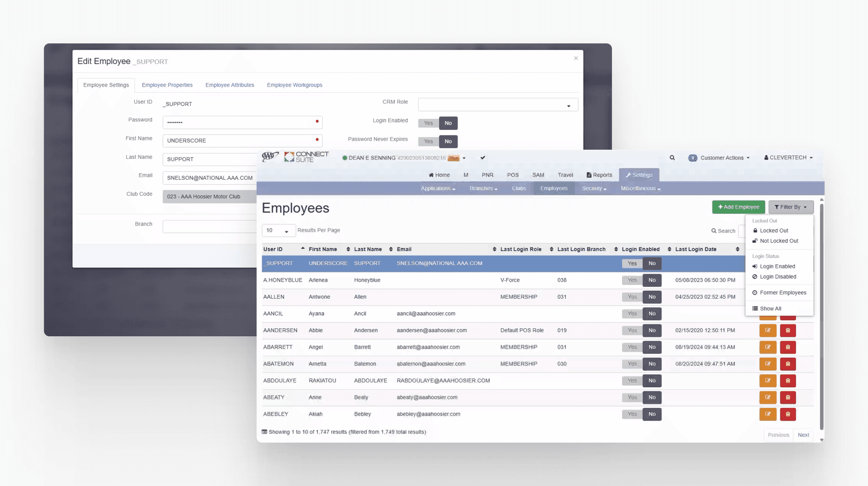Toggle Login Enabled Yes for A.HONEYBLUE
868x486 pixels.
click(632, 280)
